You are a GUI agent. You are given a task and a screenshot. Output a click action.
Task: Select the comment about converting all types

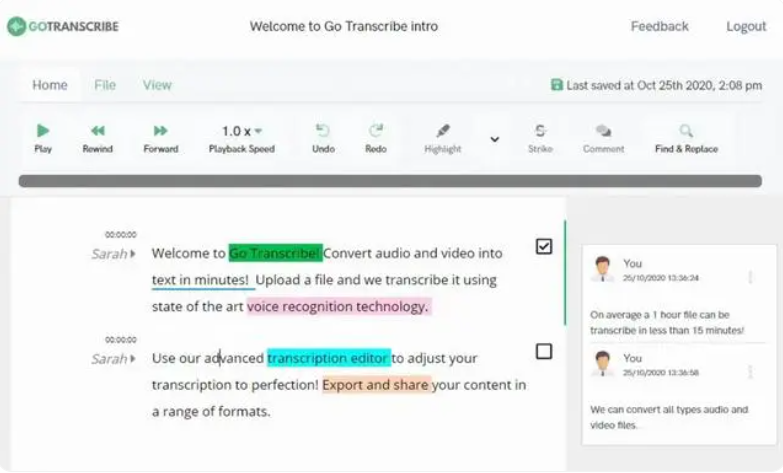point(669,417)
